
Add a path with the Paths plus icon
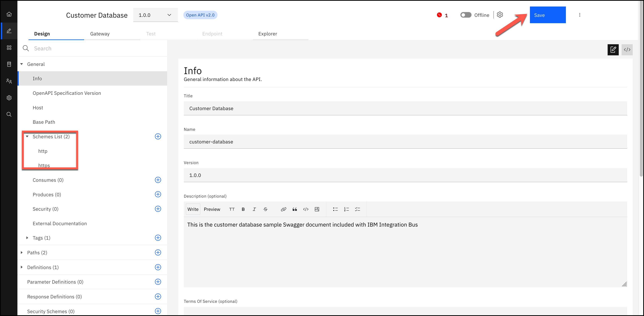tap(158, 252)
